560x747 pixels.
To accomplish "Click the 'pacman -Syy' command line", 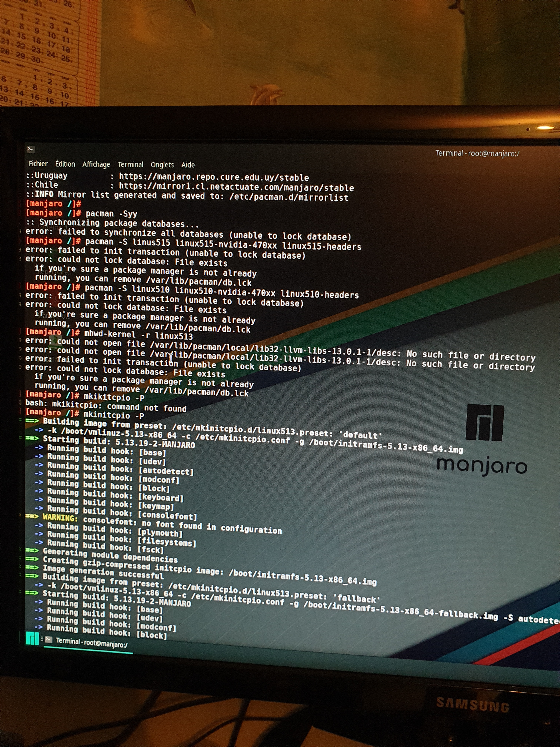I will click(111, 213).
